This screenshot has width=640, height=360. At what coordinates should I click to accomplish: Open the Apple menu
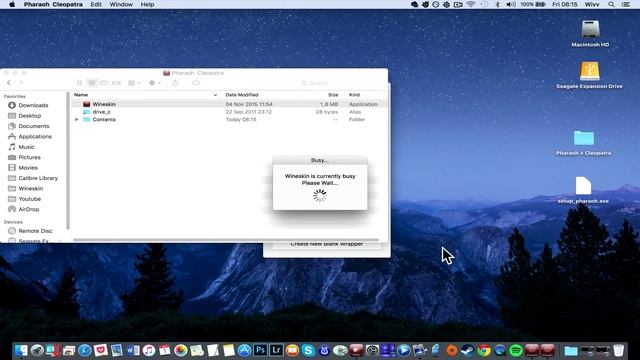(12, 4)
